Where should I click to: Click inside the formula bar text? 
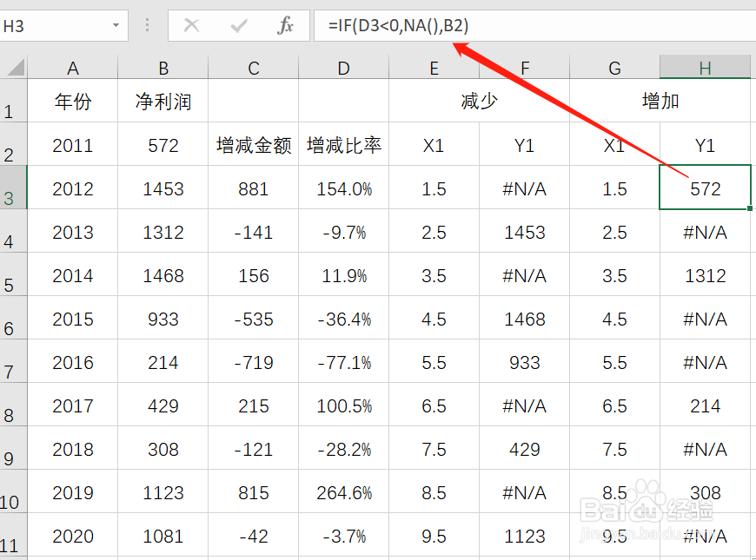click(398, 25)
